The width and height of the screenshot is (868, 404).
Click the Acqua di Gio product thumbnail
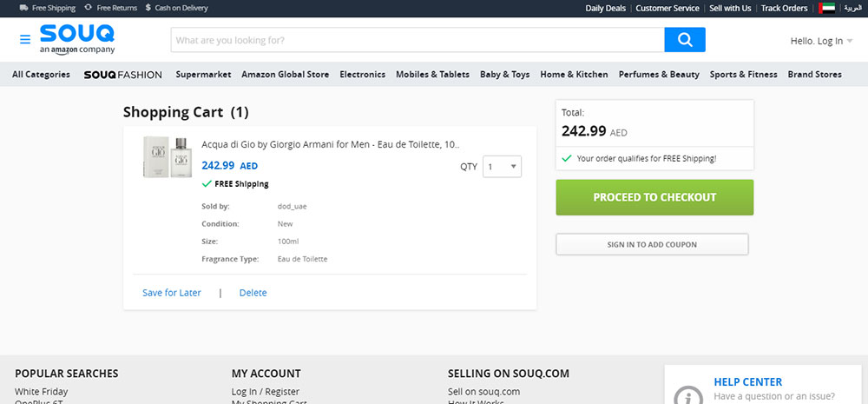point(168,157)
